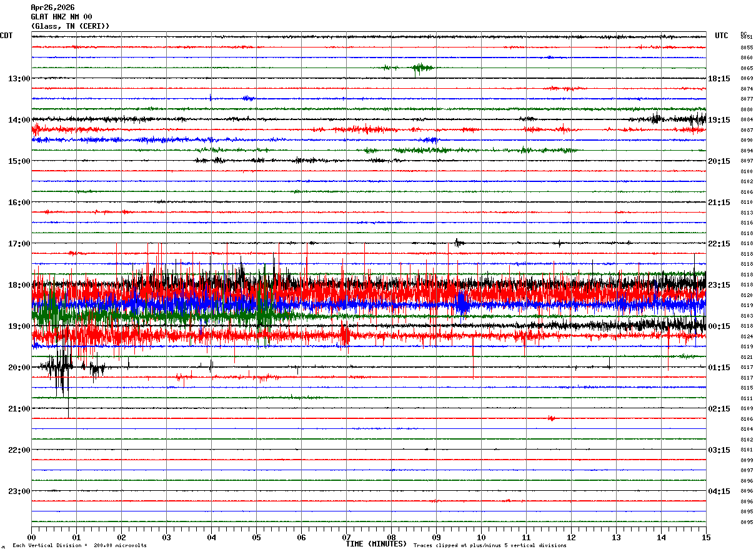Click the UTC timezone header
This screenshot has height=554, width=756.
(x=722, y=36)
